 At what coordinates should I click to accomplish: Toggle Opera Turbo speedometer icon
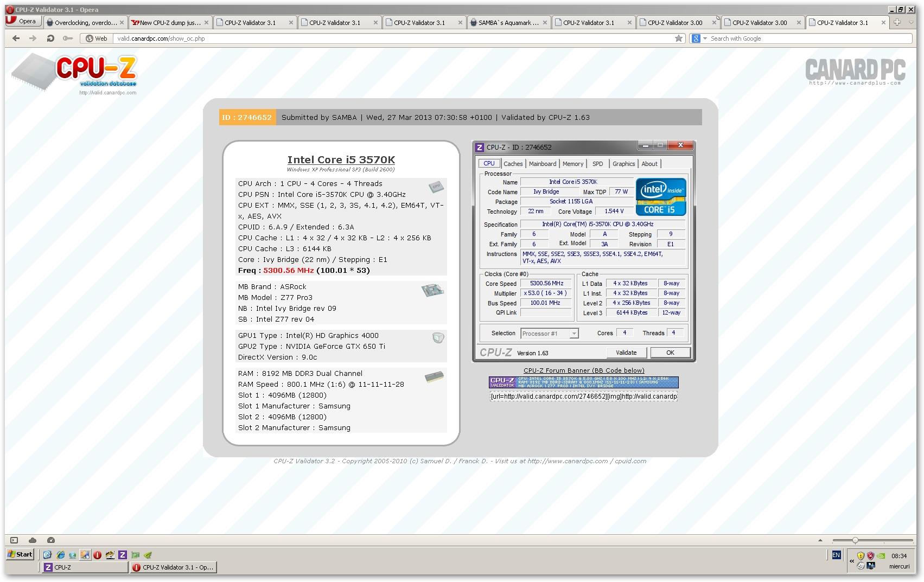click(x=51, y=540)
